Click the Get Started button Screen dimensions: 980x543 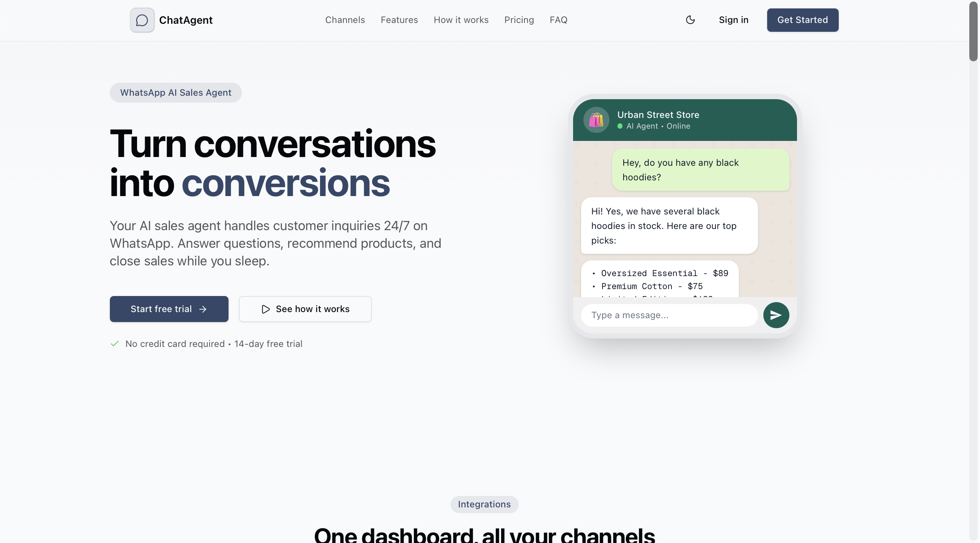[802, 20]
